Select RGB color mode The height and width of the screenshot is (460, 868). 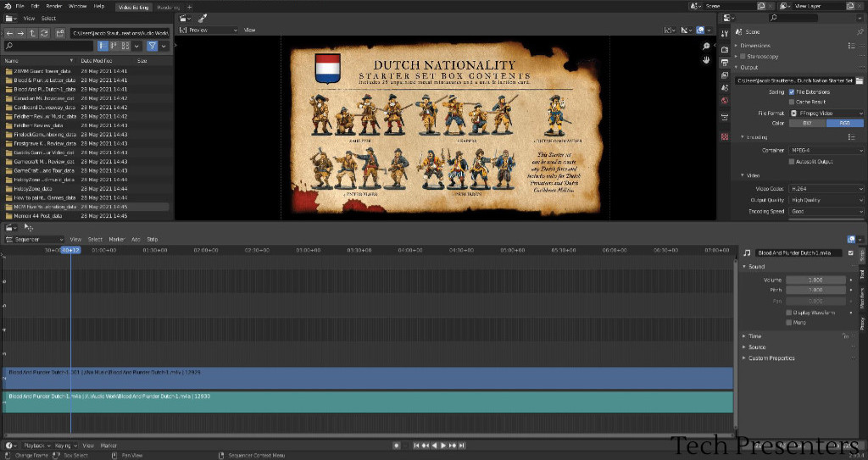coord(845,124)
